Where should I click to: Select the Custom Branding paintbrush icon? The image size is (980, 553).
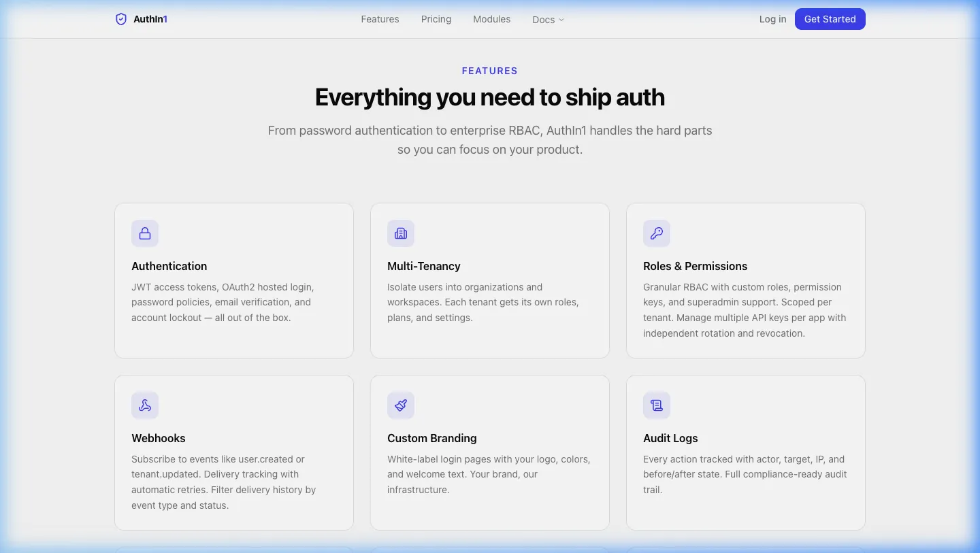[x=401, y=405]
